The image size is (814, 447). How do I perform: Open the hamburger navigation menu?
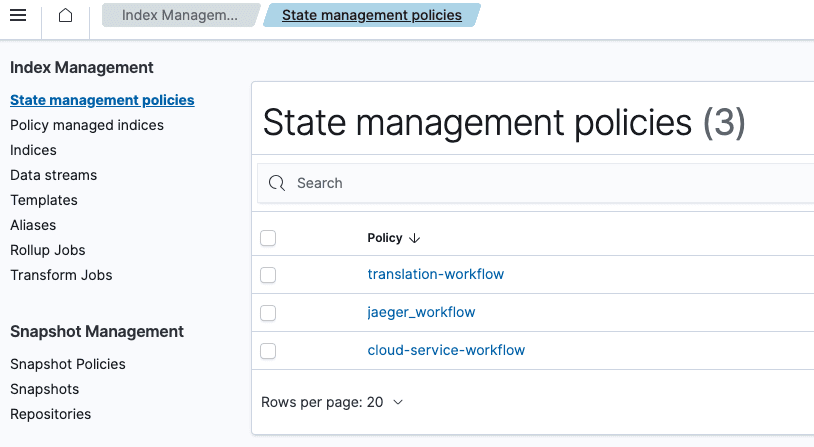18,16
